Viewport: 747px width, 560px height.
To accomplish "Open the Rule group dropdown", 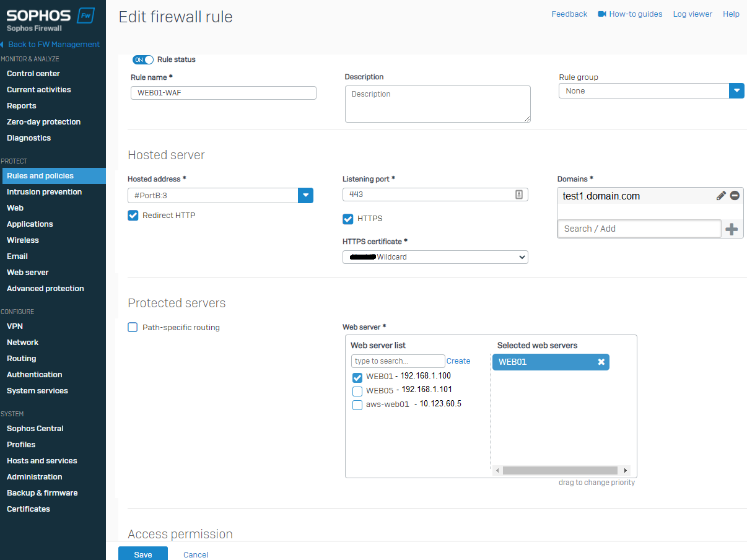I will pyautogui.click(x=652, y=90).
